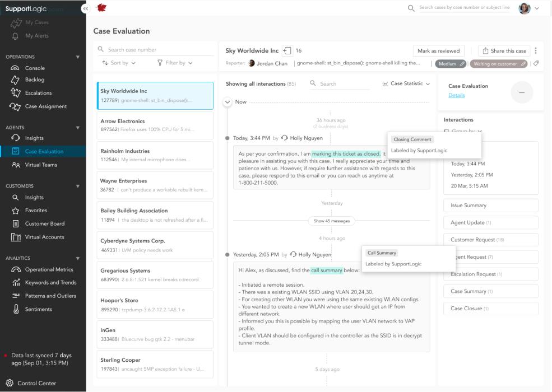Focus the Search case number field
This screenshot has height=392, width=552.
pyautogui.click(x=155, y=50)
